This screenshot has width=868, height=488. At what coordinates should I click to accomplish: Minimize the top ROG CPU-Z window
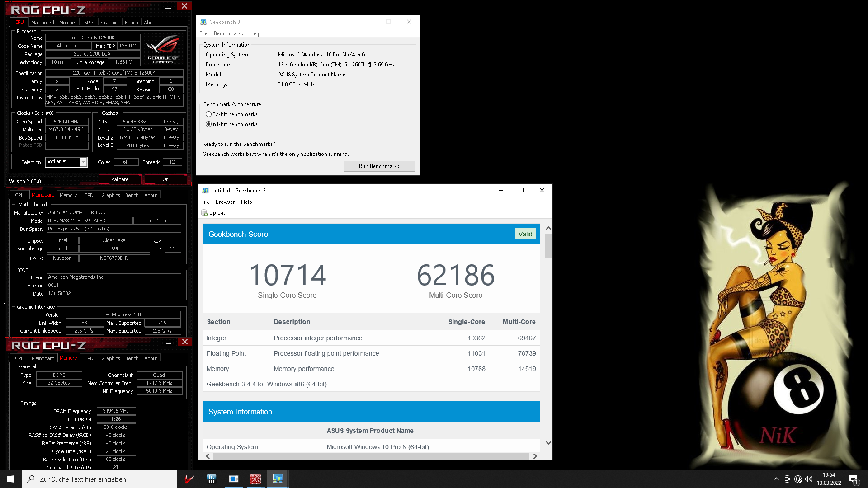point(168,7)
